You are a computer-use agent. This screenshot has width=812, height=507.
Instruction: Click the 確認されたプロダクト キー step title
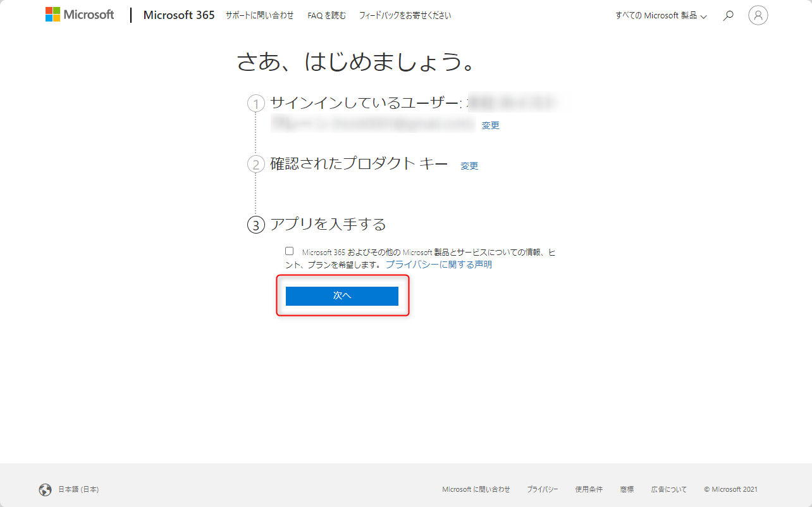click(359, 164)
